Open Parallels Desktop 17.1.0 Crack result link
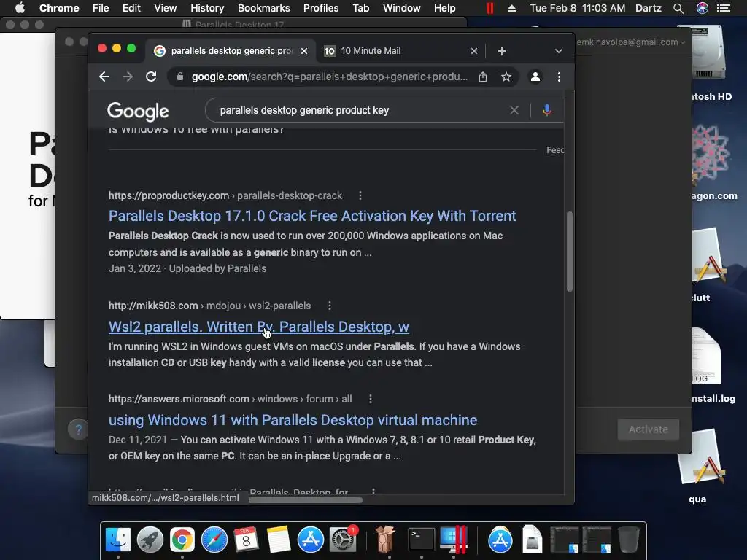Image resolution: width=747 pixels, height=560 pixels. [312, 216]
